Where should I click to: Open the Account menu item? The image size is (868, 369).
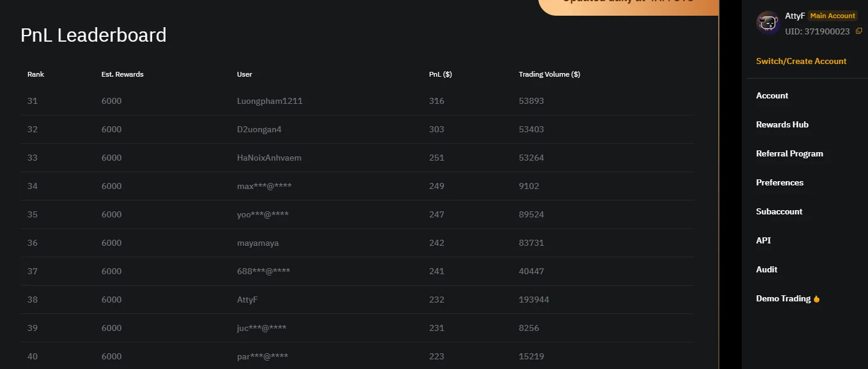(772, 95)
